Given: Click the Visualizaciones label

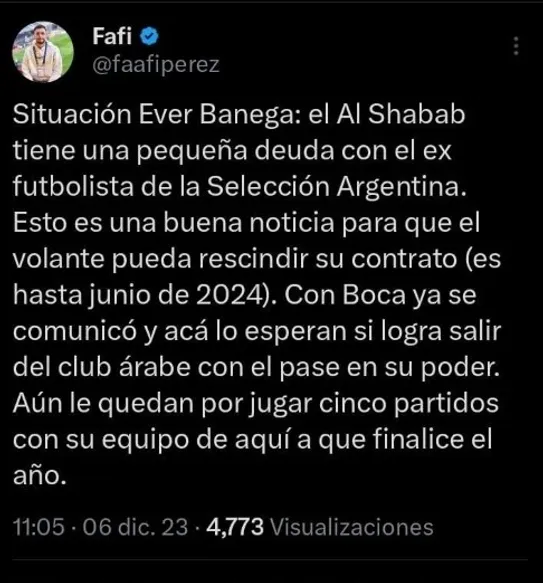Looking at the screenshot, I should coord(351,527).
